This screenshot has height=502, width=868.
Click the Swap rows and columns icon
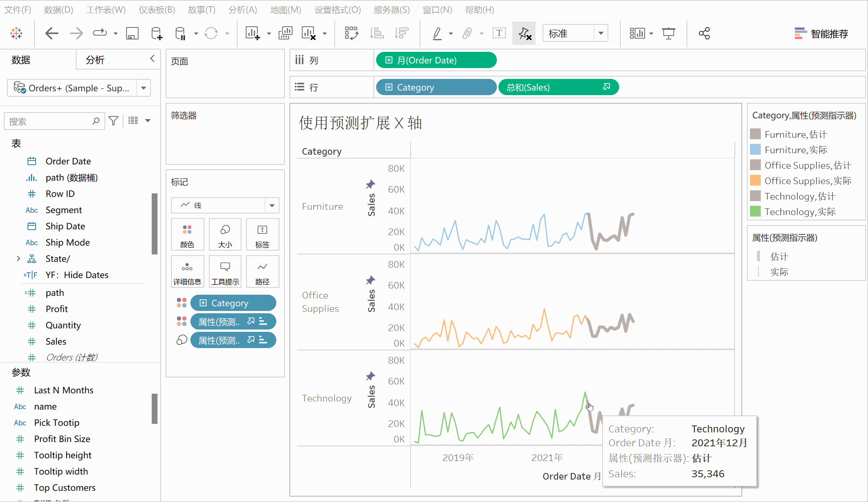coord(351,34)
